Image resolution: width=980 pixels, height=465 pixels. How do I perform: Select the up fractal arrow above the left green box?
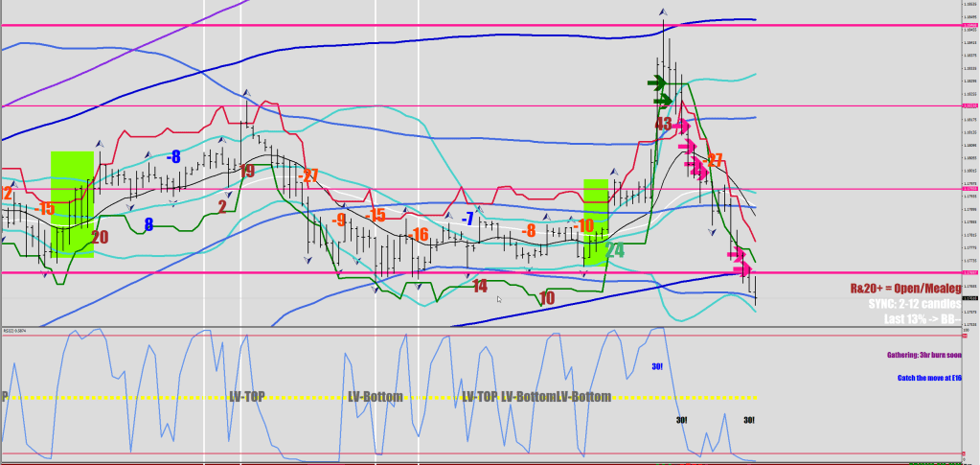click(100, 142)
